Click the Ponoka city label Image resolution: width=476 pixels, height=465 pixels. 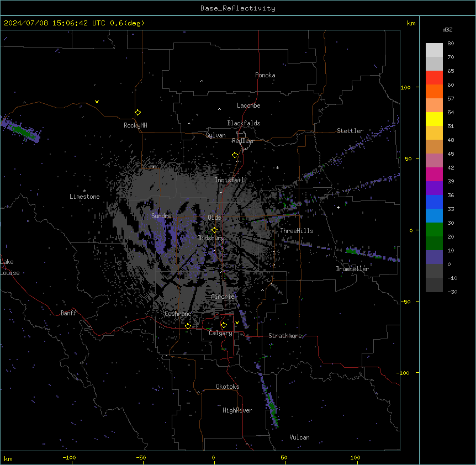pos(265,75)
